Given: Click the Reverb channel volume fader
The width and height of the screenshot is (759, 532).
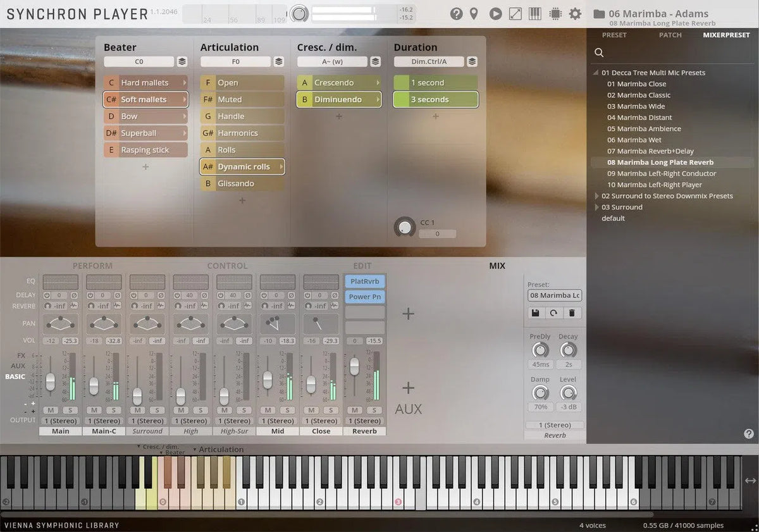Looking at the screenshot, I should coord(354,366).
